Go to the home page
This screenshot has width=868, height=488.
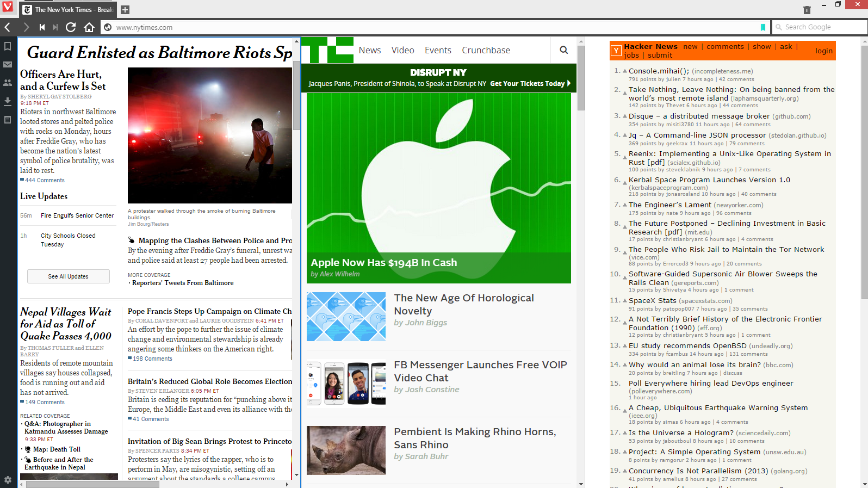click(x=89, y=27)
